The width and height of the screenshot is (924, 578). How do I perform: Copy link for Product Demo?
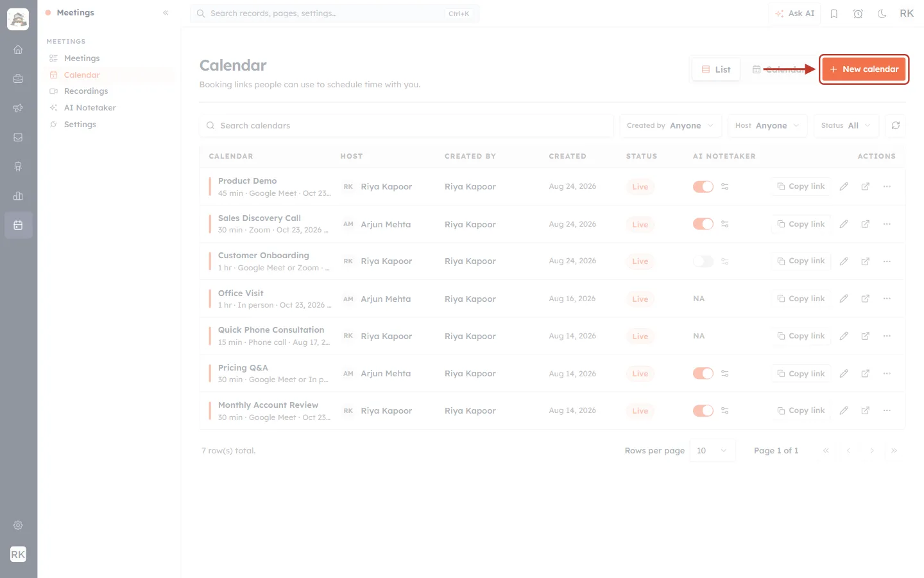pos(801,186)
